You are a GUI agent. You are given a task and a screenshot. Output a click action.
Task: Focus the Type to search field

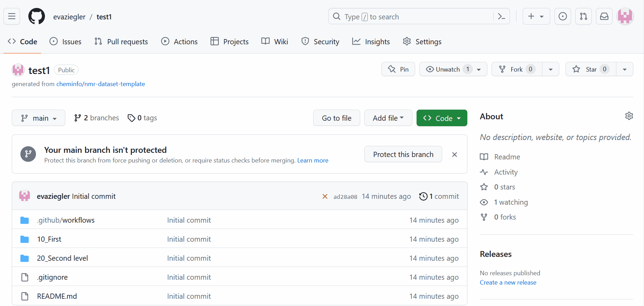(x=411, y=17)
